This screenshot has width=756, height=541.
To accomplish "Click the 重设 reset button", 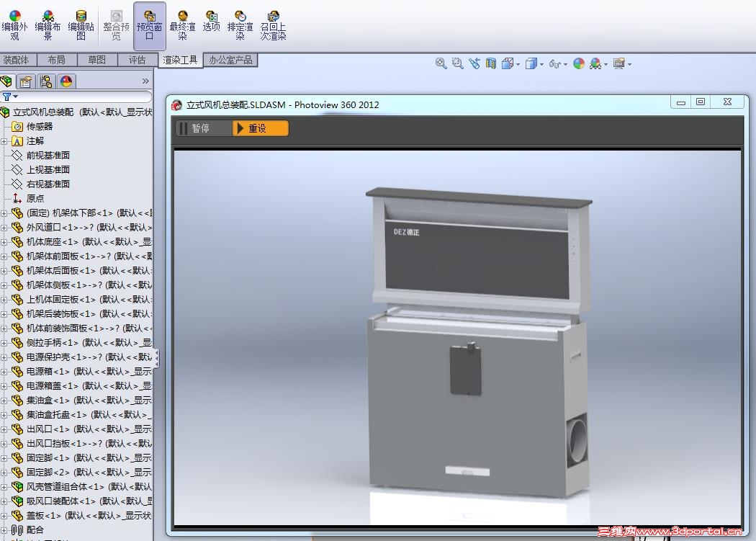I will [261, 128].
